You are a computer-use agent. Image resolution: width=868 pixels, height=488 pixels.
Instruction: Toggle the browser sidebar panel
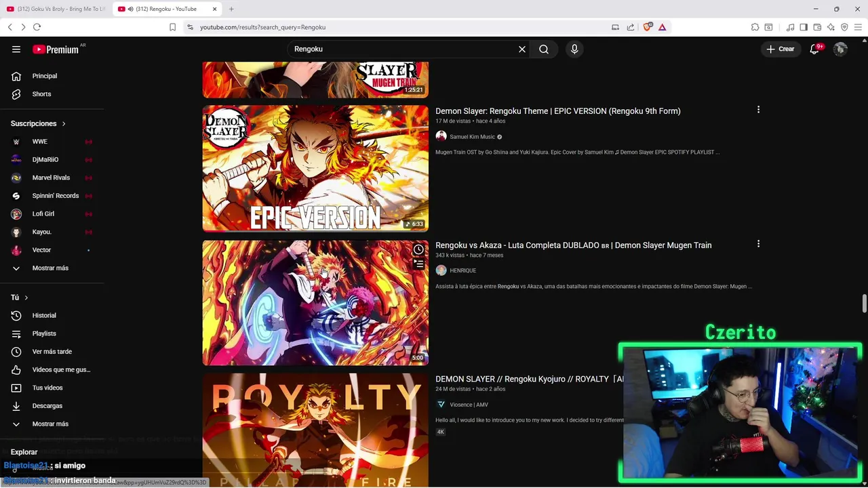pos(804,27)
